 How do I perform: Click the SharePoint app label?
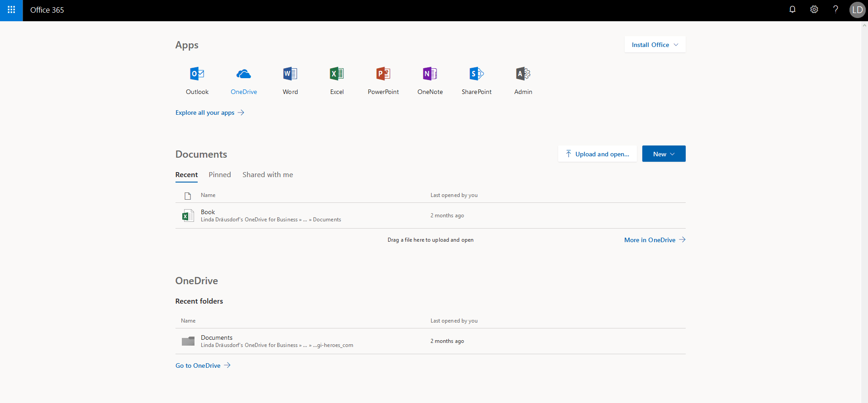pos(477,92)
